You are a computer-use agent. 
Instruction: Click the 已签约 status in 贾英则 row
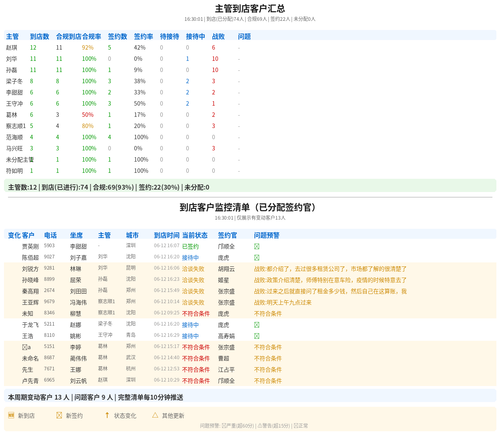[190, 246]
